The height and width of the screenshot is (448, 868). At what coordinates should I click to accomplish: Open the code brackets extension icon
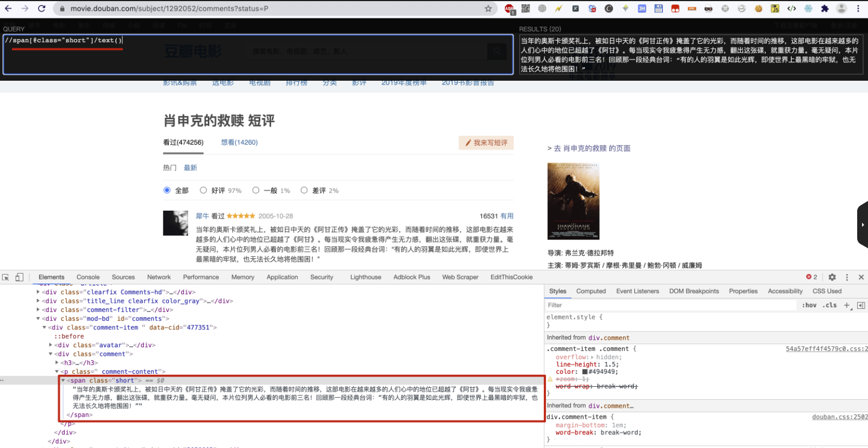tap(792, 8)
